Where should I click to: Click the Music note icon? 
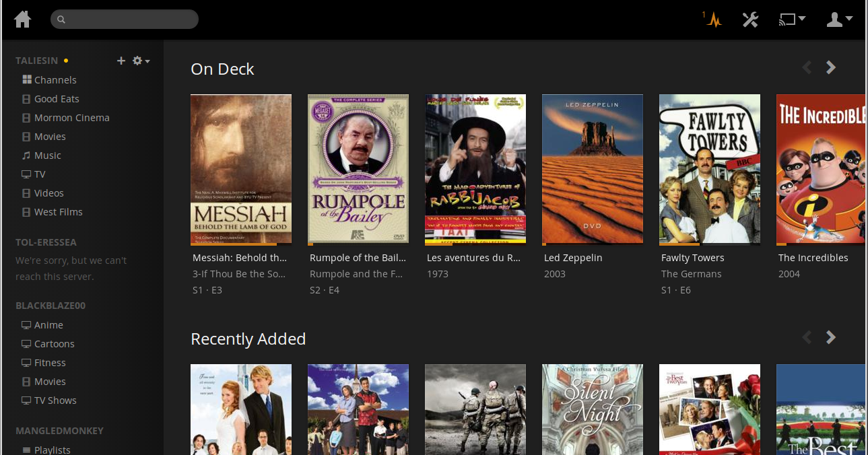pos(27,155)
